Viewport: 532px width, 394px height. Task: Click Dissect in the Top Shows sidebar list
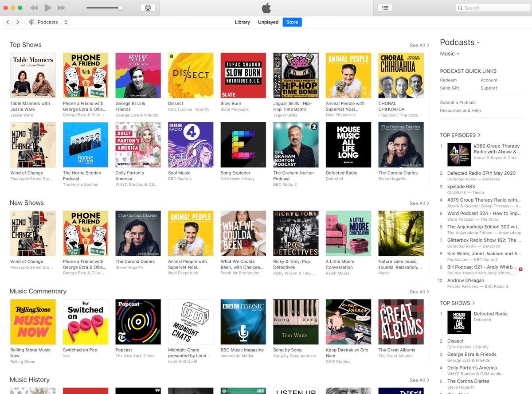click(x=455, y=341)
